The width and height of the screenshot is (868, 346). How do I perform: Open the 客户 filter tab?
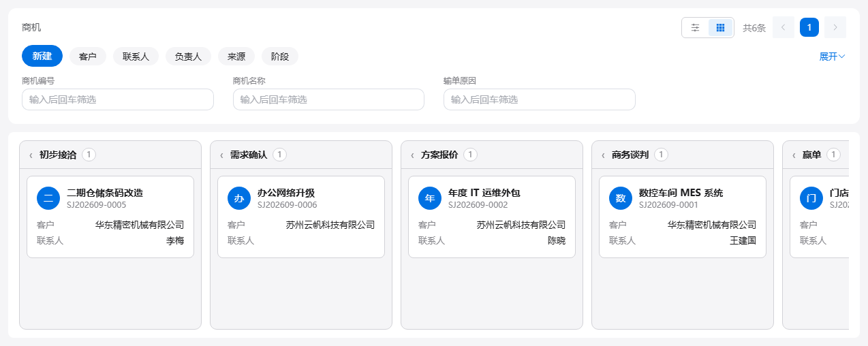tap(88, 57)
